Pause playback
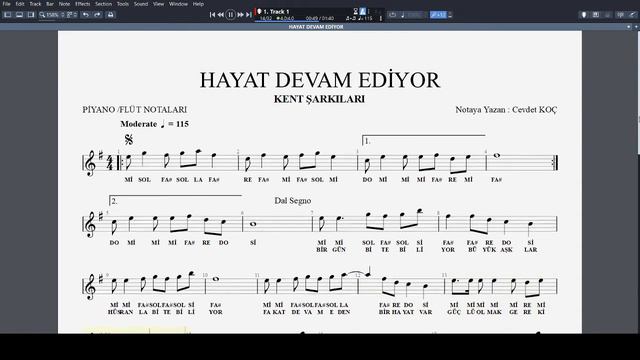The height and width of the screenshot is (360, 640). point(230,15)
